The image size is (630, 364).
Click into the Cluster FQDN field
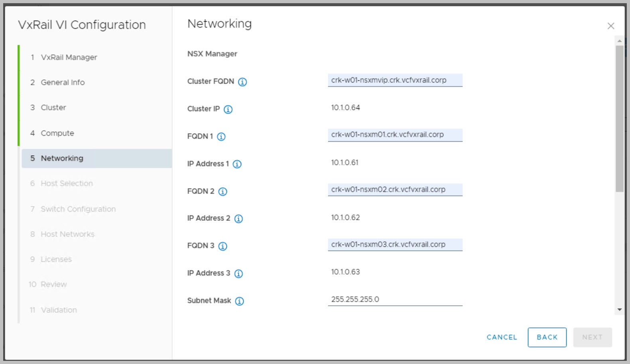click(395, 80)
